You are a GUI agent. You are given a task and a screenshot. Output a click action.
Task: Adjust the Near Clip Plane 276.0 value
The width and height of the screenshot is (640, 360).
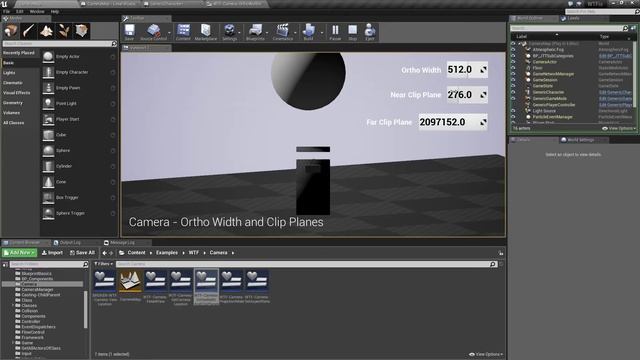pyautogui.click(x=467, y=95)
